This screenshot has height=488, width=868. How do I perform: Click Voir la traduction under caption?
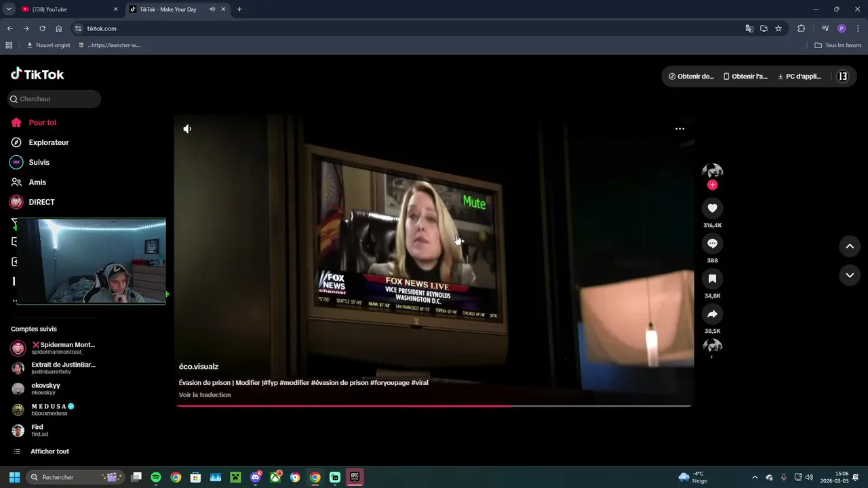(x=205, y=395)
